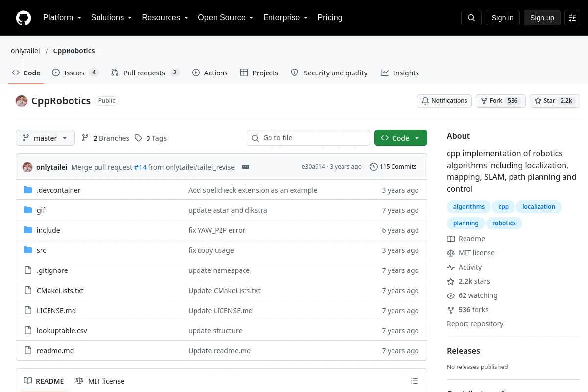Open commit hash e30a914
Viewport: 588px width, 392px height.
[x=313, y=167]
